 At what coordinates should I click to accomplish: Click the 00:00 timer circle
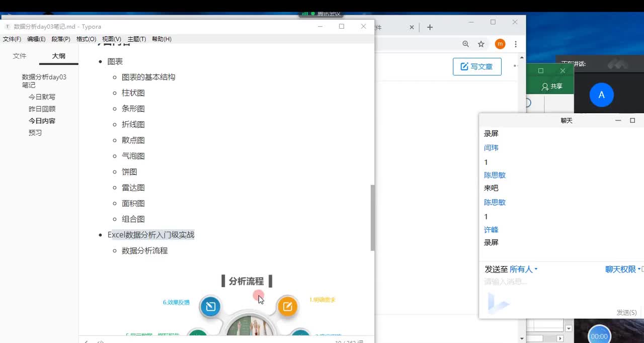(x=599, y=335)
